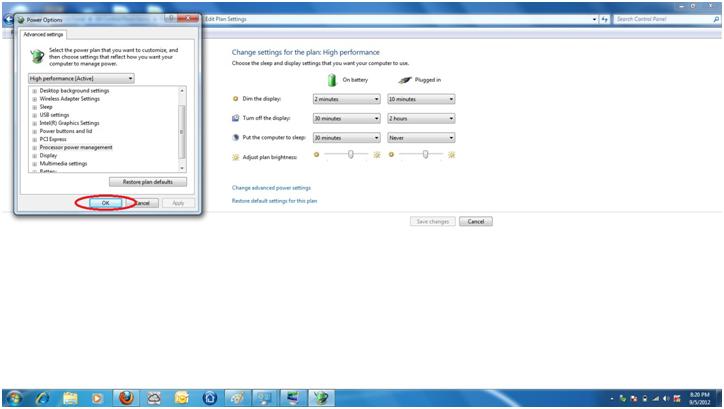This screenshot has height=409, width=724.
Task: Refresh the Control Panel address bar
Action: (x=604, y=19)
